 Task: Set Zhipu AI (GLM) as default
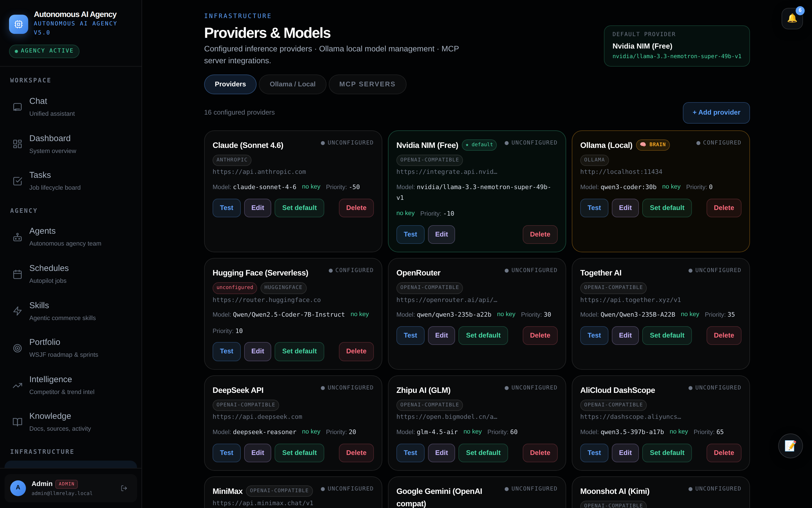click(x=483, y=453)
